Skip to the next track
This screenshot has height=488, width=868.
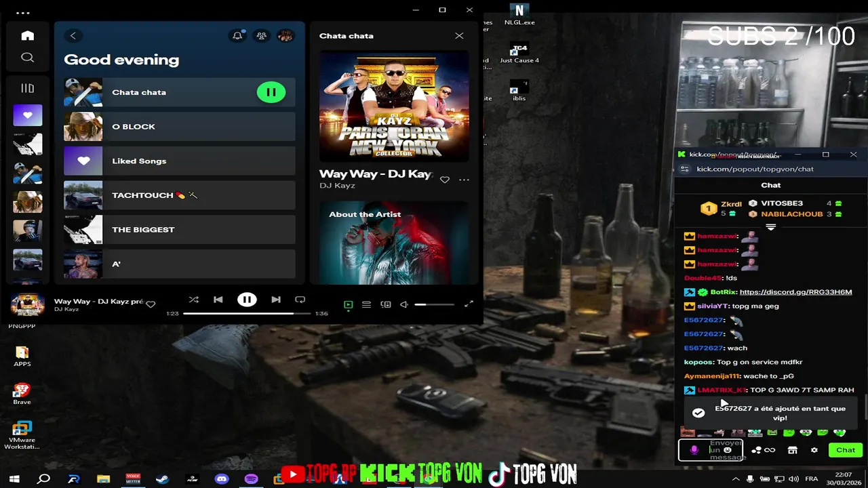click(x=276, y=300)
